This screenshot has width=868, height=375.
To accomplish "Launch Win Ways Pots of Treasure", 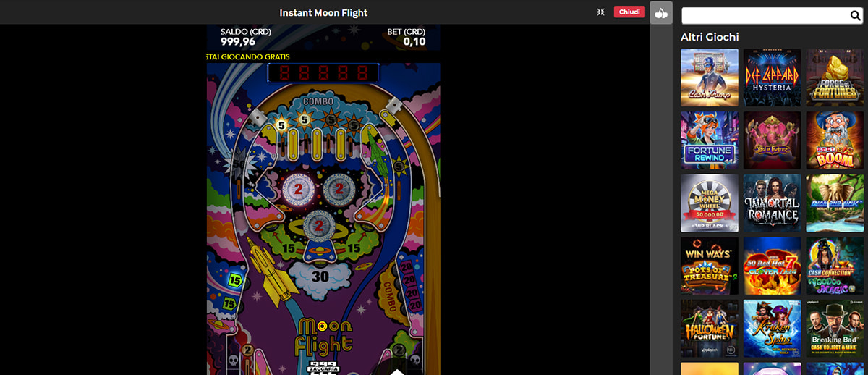I will 710,266.
